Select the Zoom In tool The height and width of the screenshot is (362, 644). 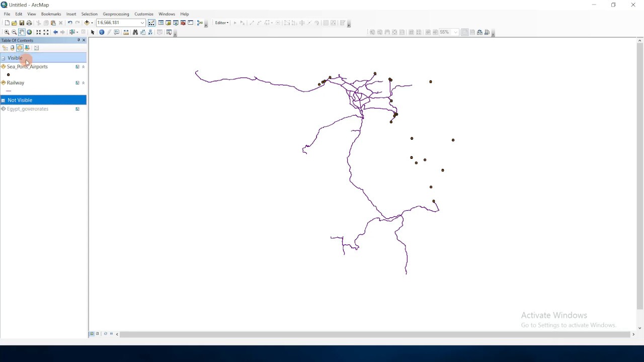[7, 32]
